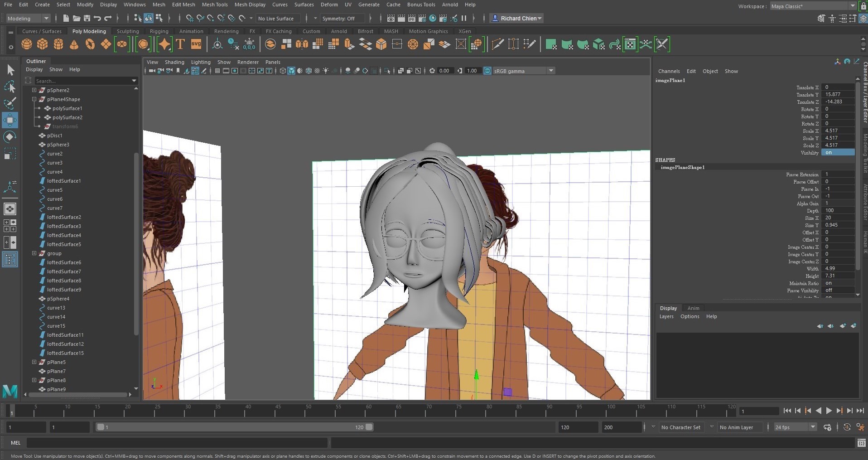Open the Mesh Tools menu
Viewport: 868px width, 460px height.
214,5
